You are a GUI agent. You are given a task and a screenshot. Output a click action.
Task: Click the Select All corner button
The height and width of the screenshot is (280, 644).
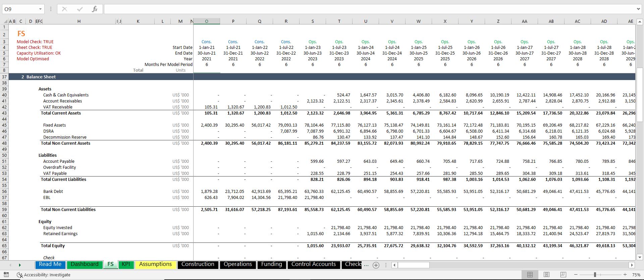point(4,21)
